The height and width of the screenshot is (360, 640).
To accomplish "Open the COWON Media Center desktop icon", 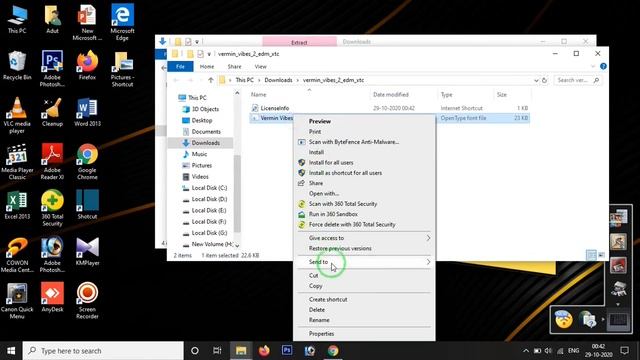I will (x=17, y=255).
